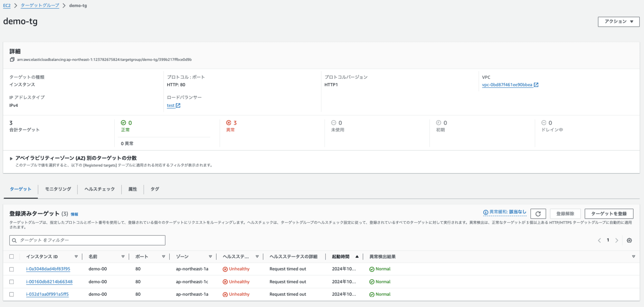Click Unhealthy status for i-032d1aa0f991a5ff5
This screenshot has width=644, height=307.
[236, 294]
